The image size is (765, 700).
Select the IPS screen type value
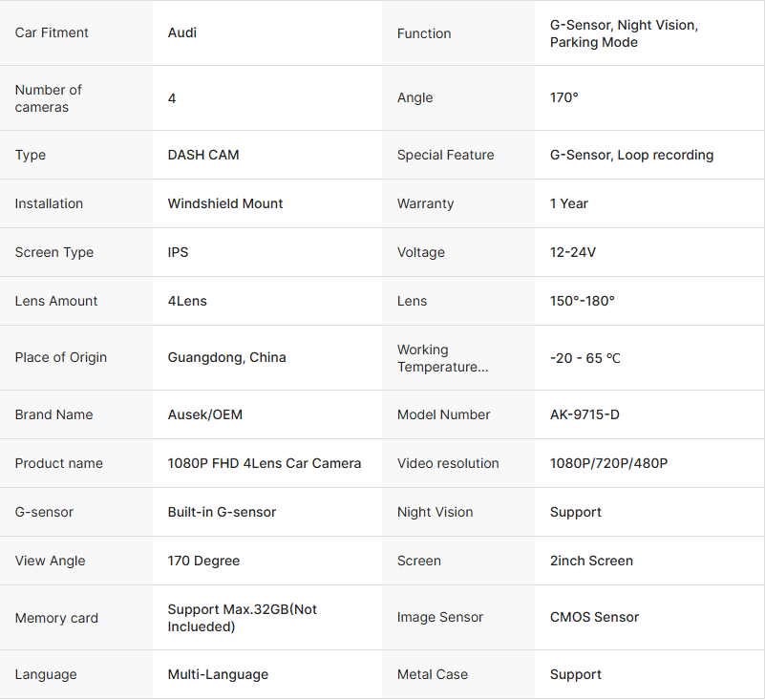click(x=179, y=252)
